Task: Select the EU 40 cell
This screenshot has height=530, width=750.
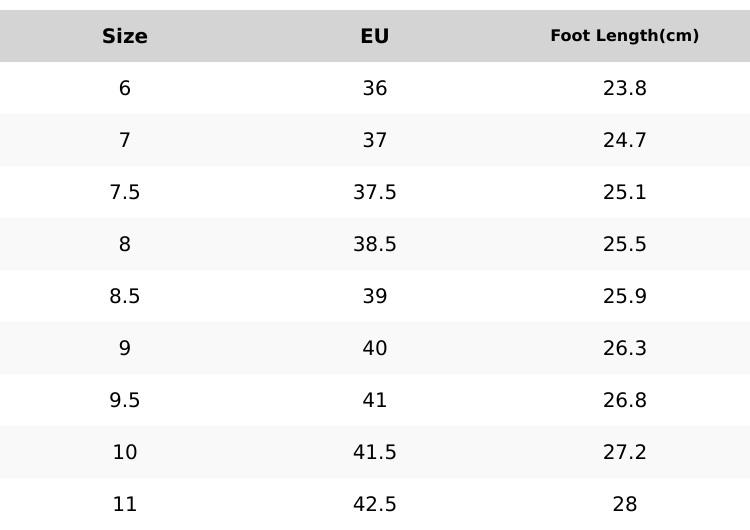Action: pos(375,348)
